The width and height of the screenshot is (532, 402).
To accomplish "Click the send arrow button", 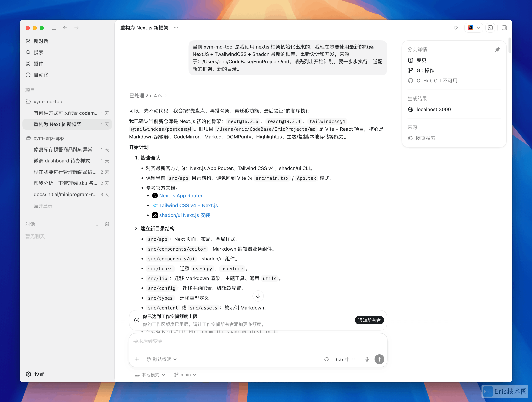I will pyautogui.click(x=379, y=359).
